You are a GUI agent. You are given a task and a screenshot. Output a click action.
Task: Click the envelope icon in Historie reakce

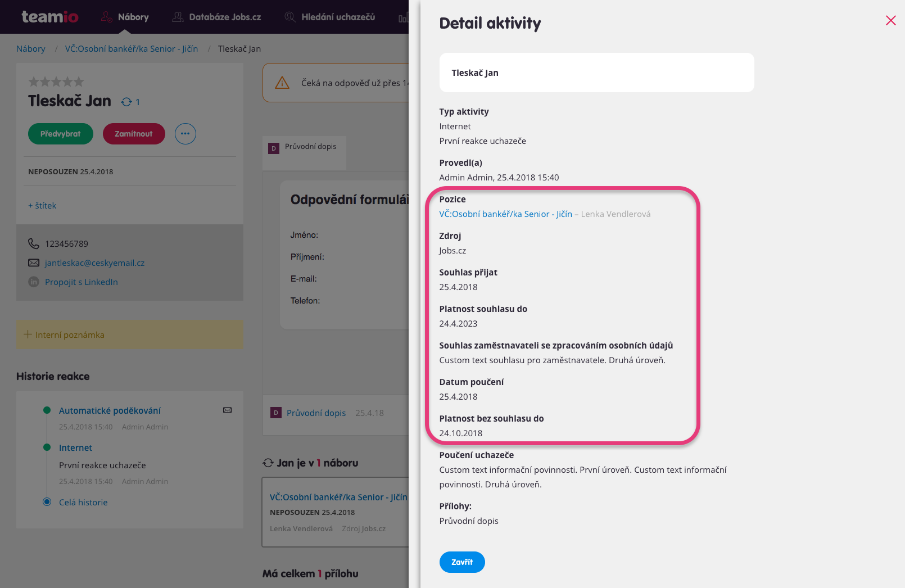[228, 410]
